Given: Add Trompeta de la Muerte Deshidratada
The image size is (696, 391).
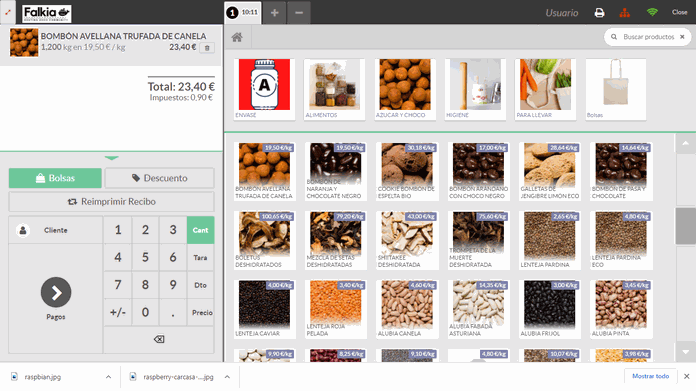Looking at the screenshot, I should pyautogui.click(x=478, y=240).
